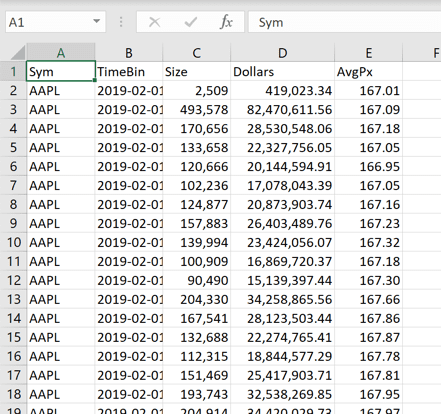441x414 pixels.
Task: Click the AvgPx header cell
Action: coord(368,71)
